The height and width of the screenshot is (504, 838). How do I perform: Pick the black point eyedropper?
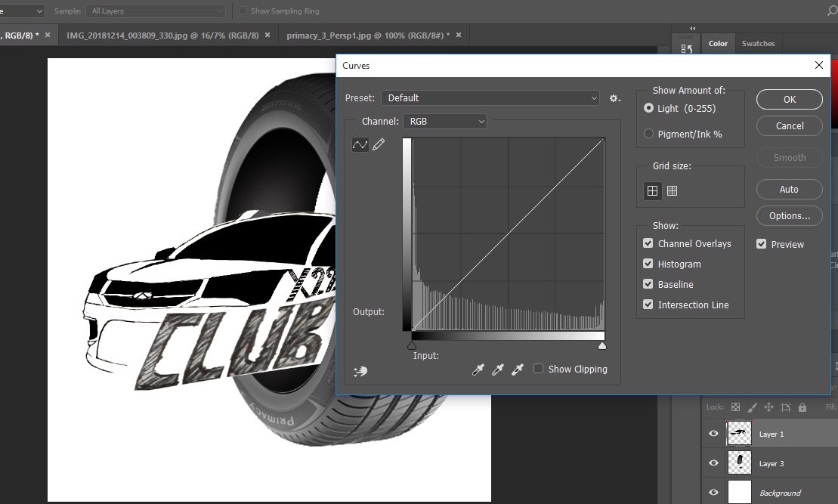coord(478,369)
